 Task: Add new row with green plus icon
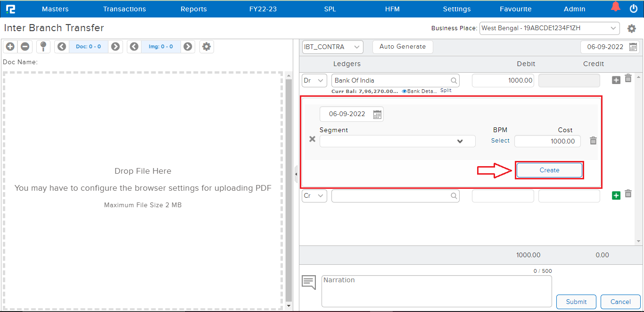pos(616,195)
